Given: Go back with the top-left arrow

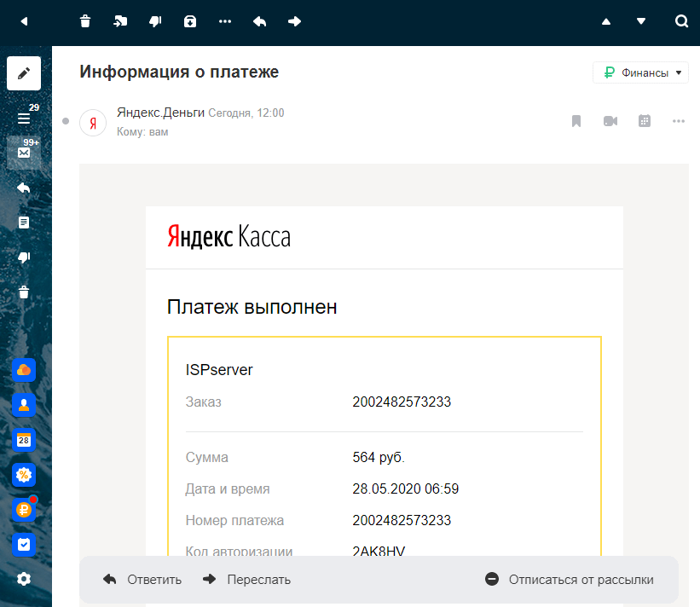Looking at the screenshot, I should coord(24,21).
